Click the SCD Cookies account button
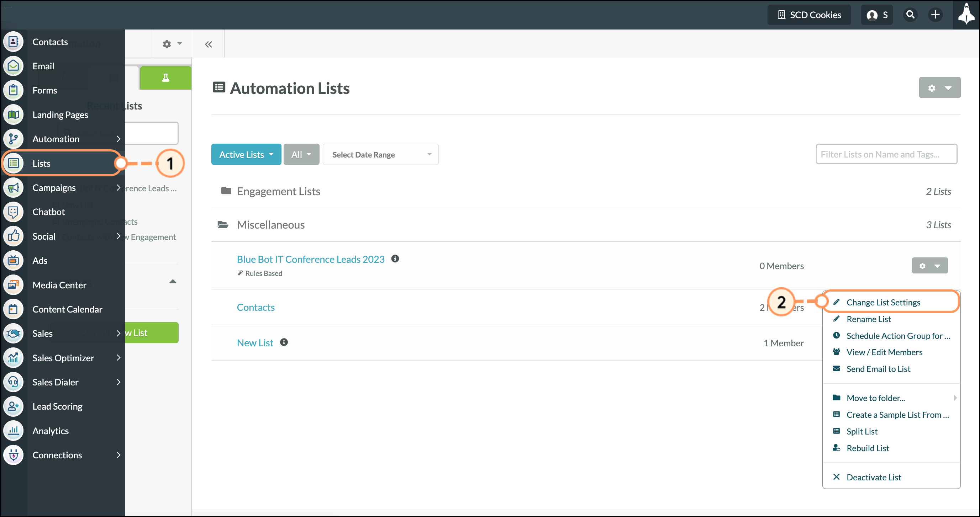The width and height of the screenshot is (980, 517). pos(809,15)
